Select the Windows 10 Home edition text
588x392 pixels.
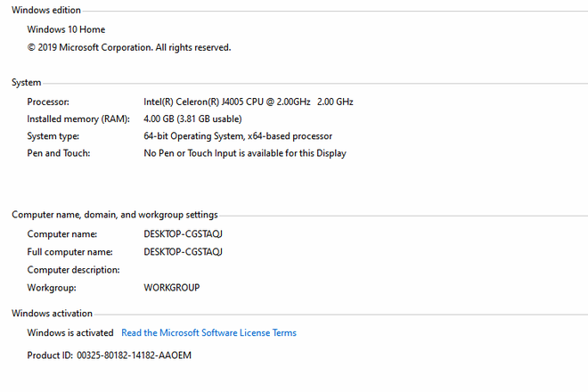point(66,29)
